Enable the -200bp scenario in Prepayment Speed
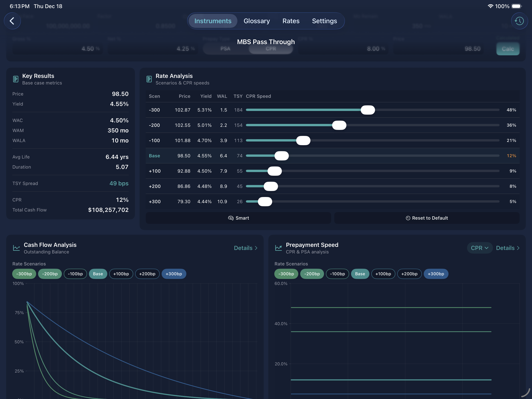The width and height of the screenshot is (532, 399). point(312,274)
